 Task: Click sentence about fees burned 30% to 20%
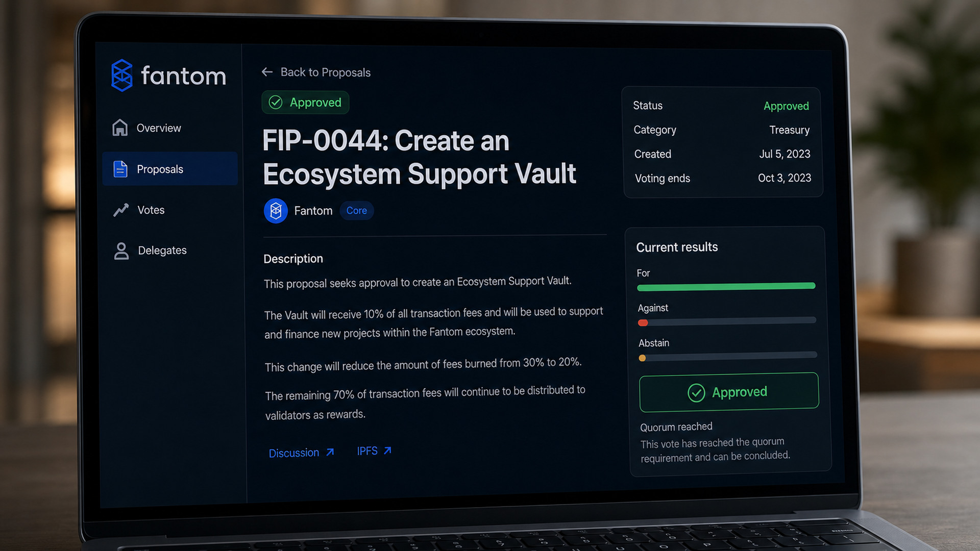tap(423, 364)
